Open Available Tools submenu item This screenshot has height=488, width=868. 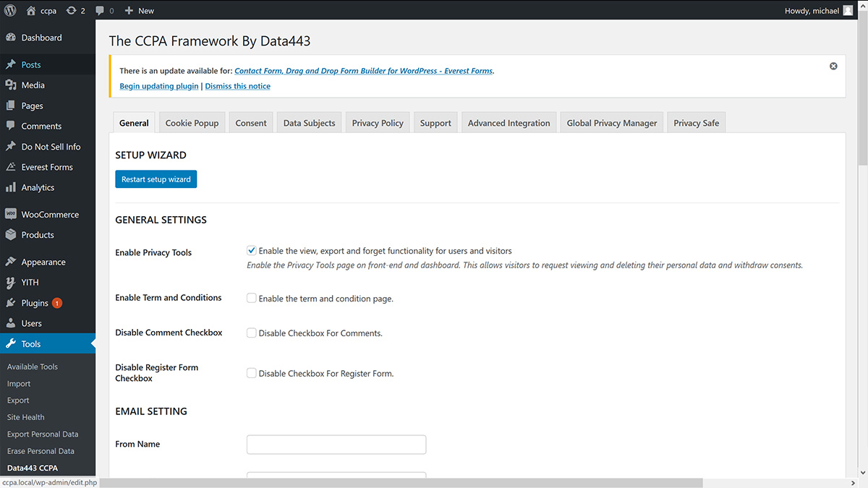coord(33,367)
